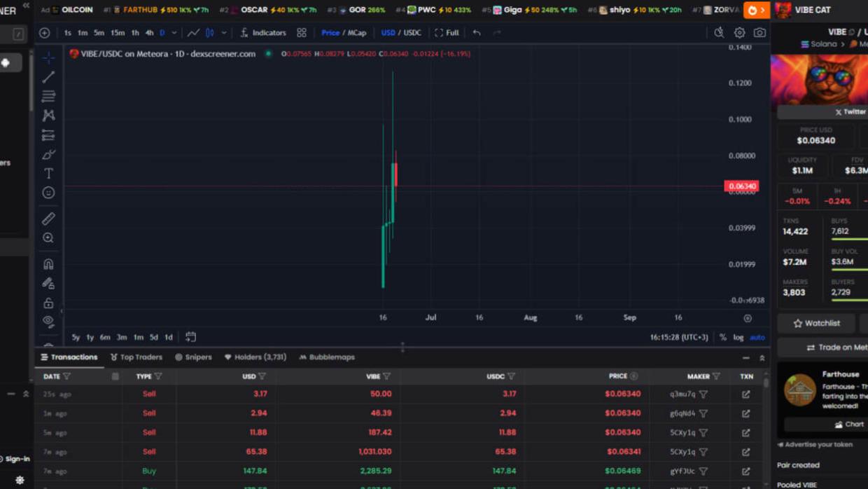
Task: Open the Top Traders tab
Action: point(135,357)
